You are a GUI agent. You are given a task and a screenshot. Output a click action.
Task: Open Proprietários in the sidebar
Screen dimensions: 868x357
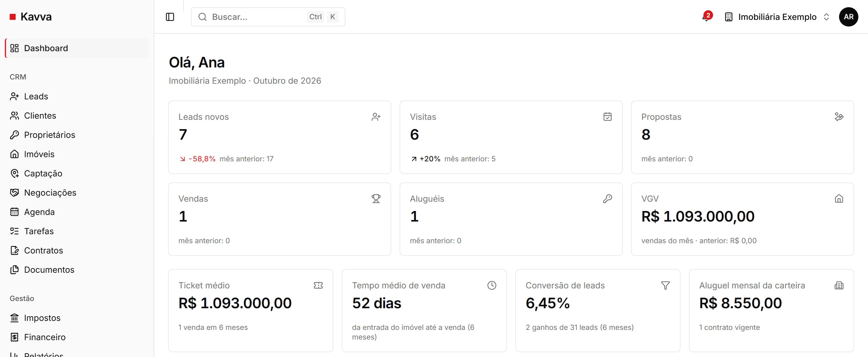coord(77,135)
